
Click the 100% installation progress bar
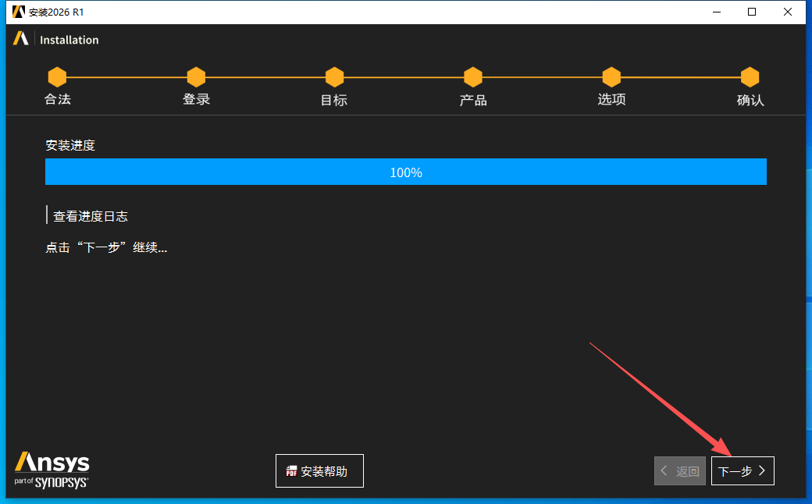click(405, 172)
